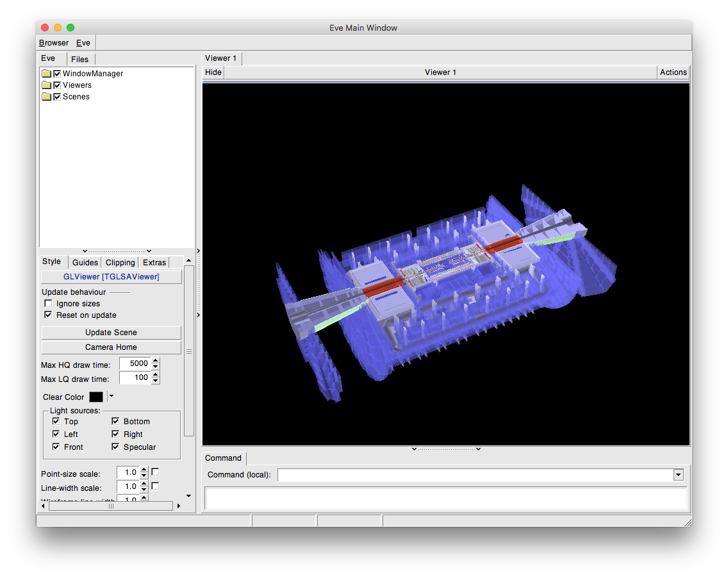This screenshot has height=578, width=728.
Task: Uncheck Reset on update
Action: (x=48, y=315)
